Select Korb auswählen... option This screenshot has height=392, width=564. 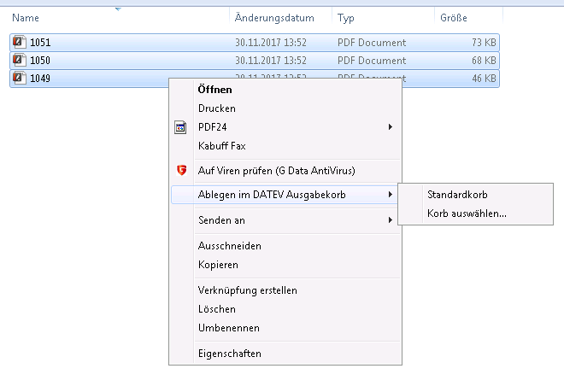[467, 214]
